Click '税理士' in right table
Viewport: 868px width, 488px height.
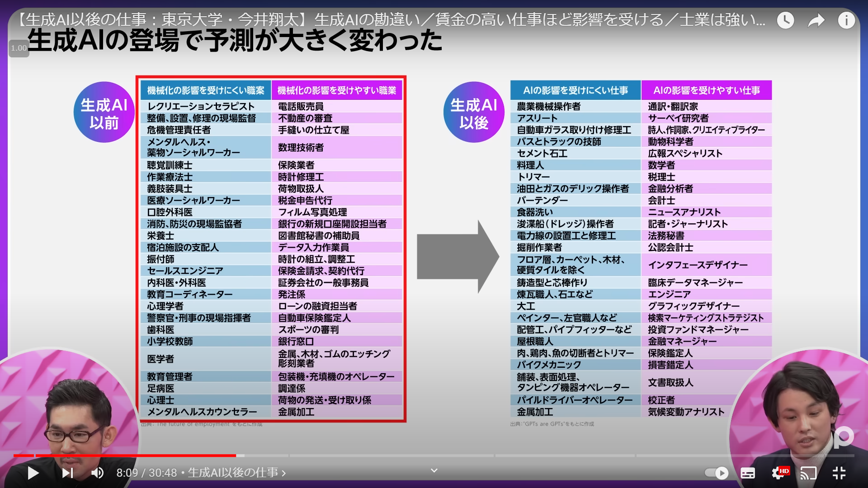click(661, 177)
